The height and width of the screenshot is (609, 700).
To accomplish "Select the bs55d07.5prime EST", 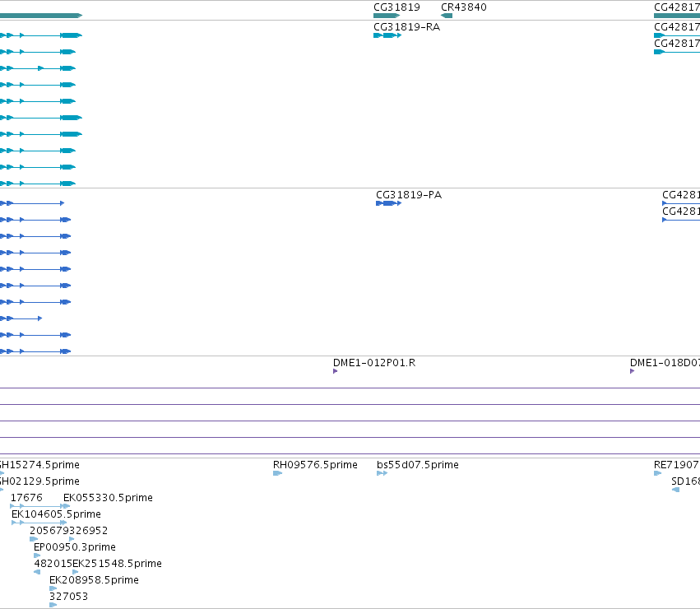I will click(x=382, y=473).
